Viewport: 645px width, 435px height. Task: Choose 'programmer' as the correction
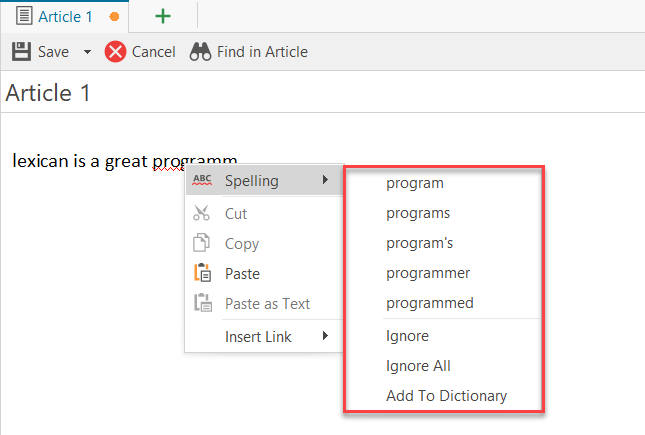(x=428, y=273)
